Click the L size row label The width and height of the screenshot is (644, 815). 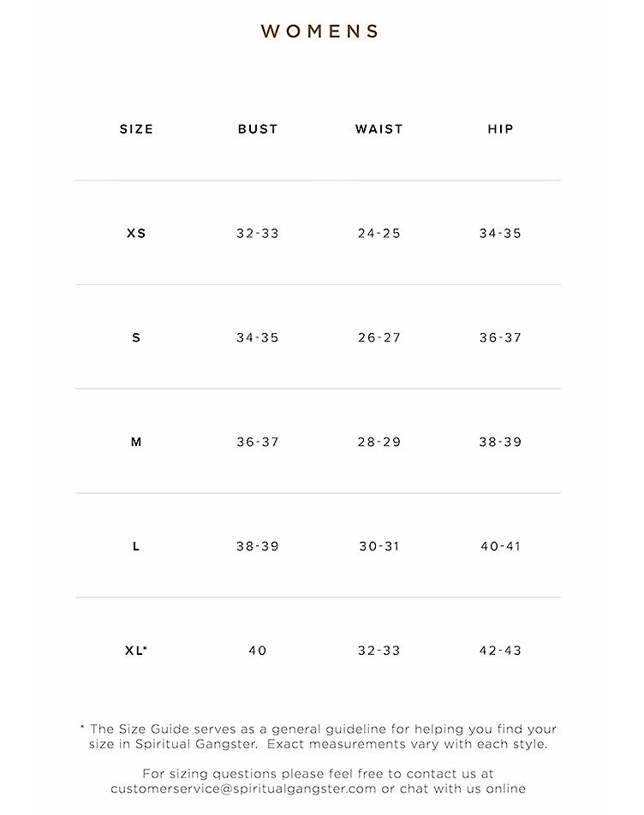(x=136, y=546)
